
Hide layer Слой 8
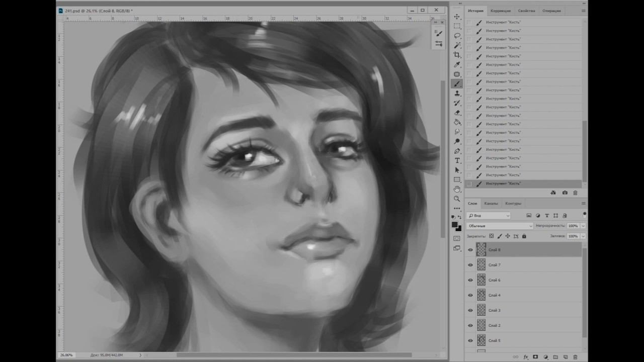470,250
